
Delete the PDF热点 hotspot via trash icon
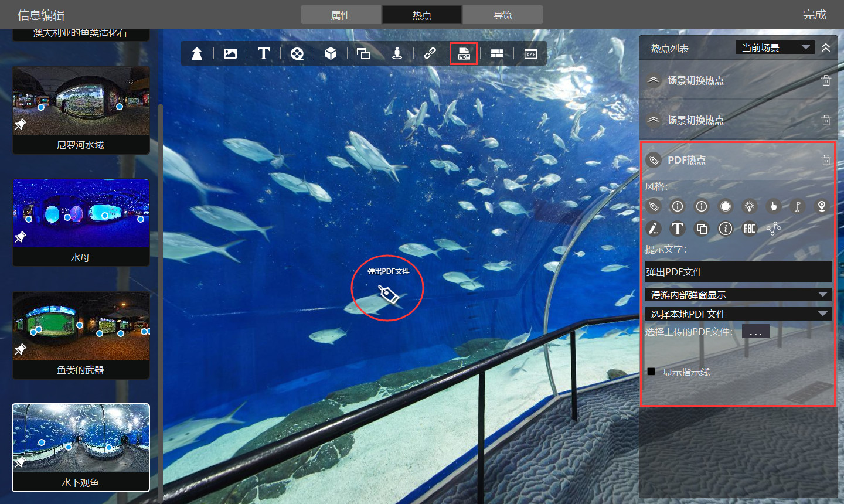tap(826, 160)
